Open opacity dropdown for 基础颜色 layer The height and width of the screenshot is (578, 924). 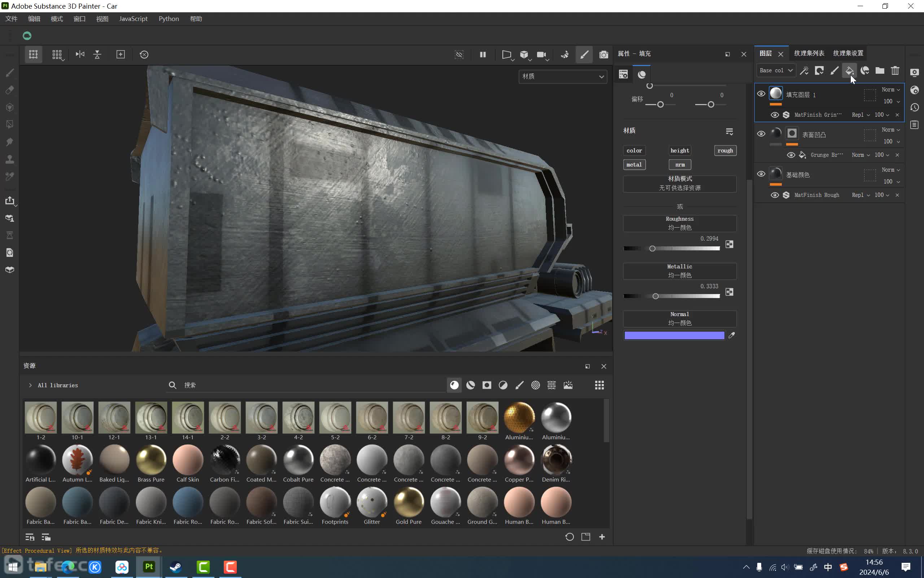click(892, 182)
